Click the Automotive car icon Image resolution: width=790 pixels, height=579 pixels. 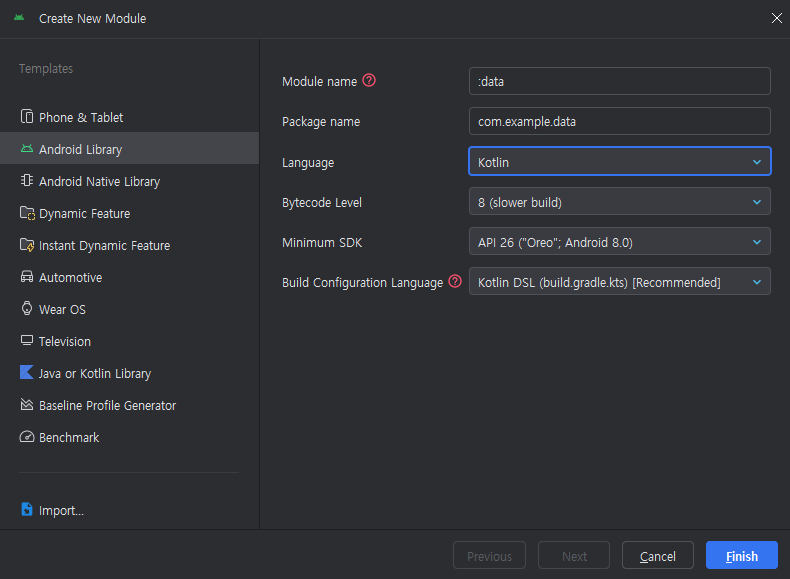[x=27, y=277]
